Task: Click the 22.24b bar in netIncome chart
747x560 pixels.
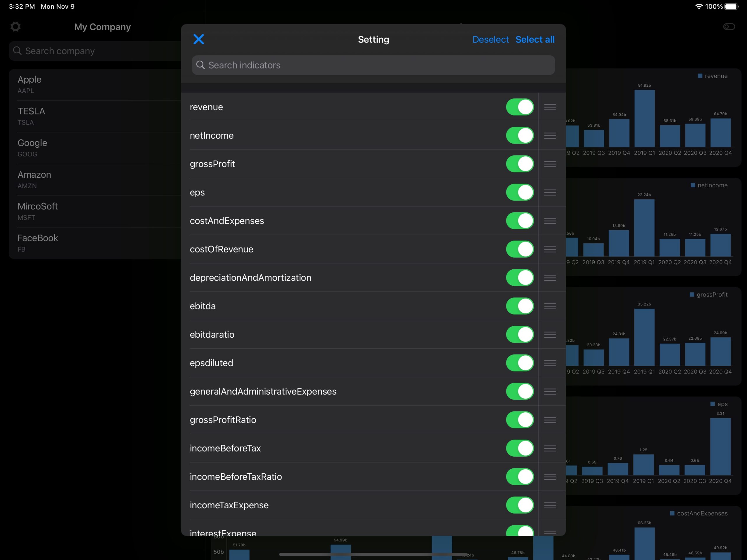Action: pos(644,228)
